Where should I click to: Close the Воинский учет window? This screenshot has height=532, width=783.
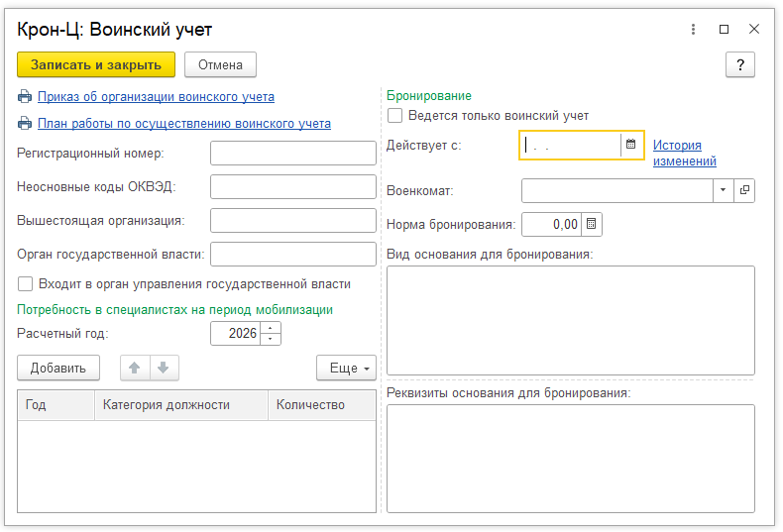(x=754, y=29)
